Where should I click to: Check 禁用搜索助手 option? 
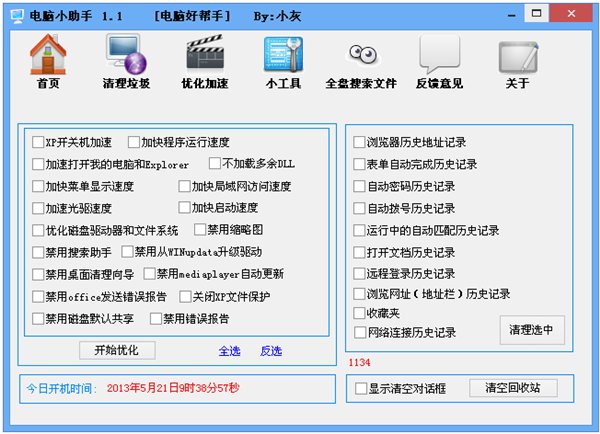[x=38, y=252]
